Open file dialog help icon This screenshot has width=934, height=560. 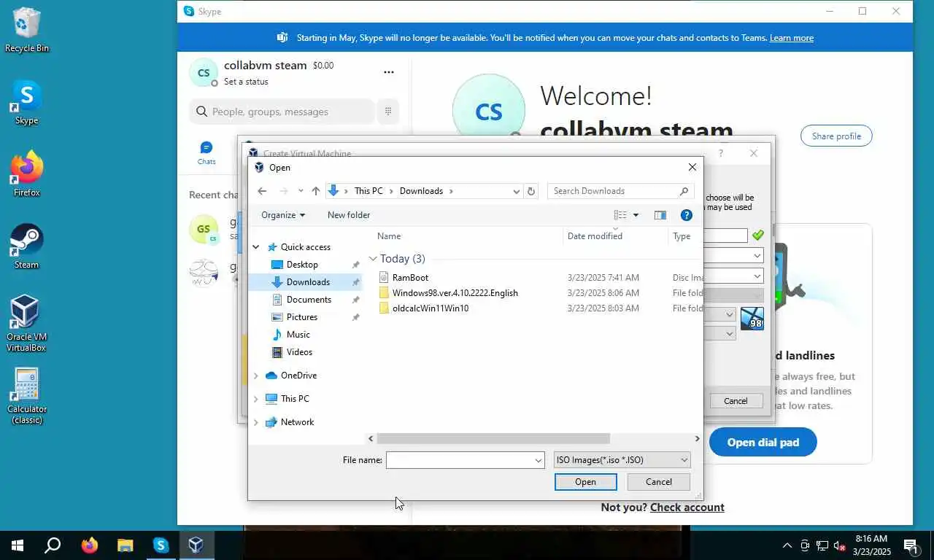(x=686, y=215)
